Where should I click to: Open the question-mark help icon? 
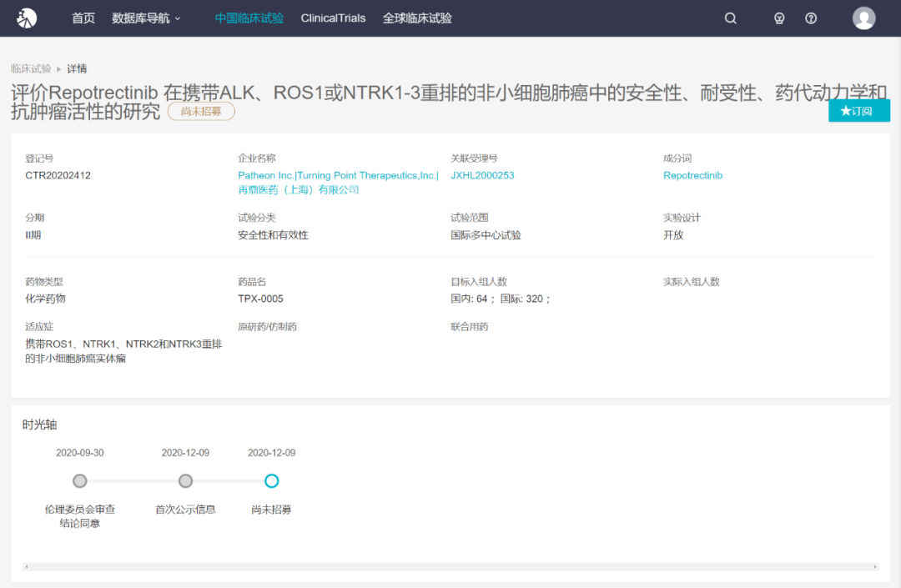(x=811, y=18)
